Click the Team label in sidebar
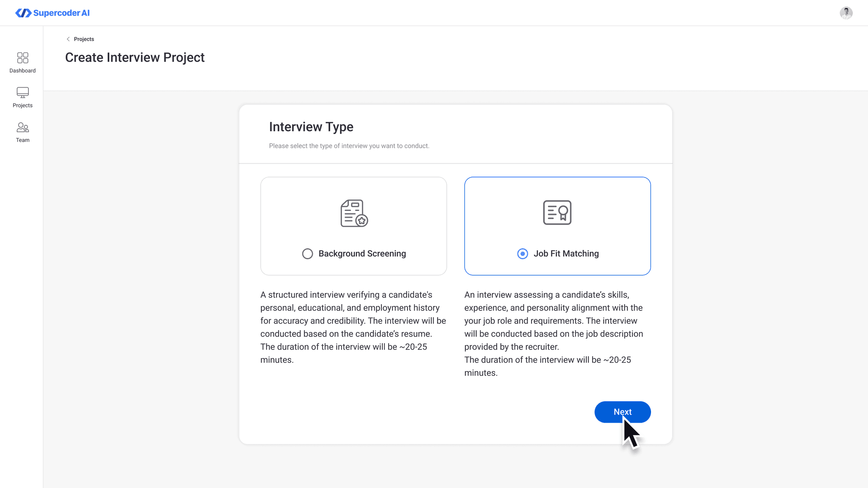This screenshot has height=488, width=868. 22,140
